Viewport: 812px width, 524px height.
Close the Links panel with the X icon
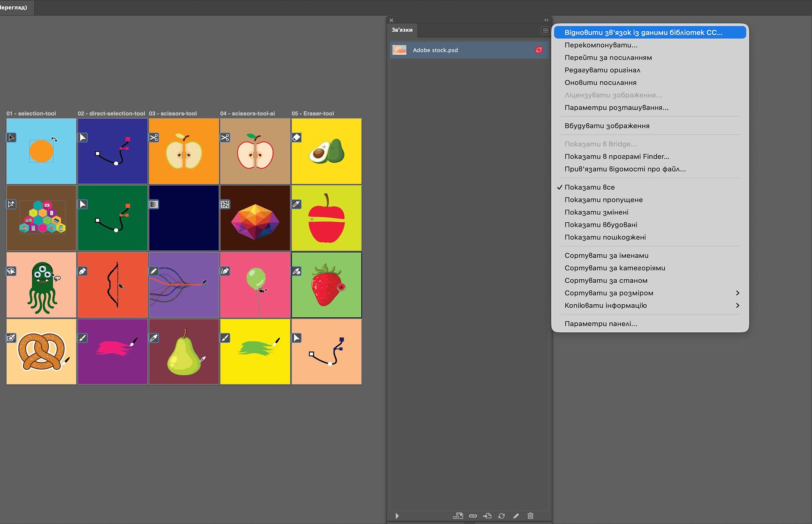(391, 20)
